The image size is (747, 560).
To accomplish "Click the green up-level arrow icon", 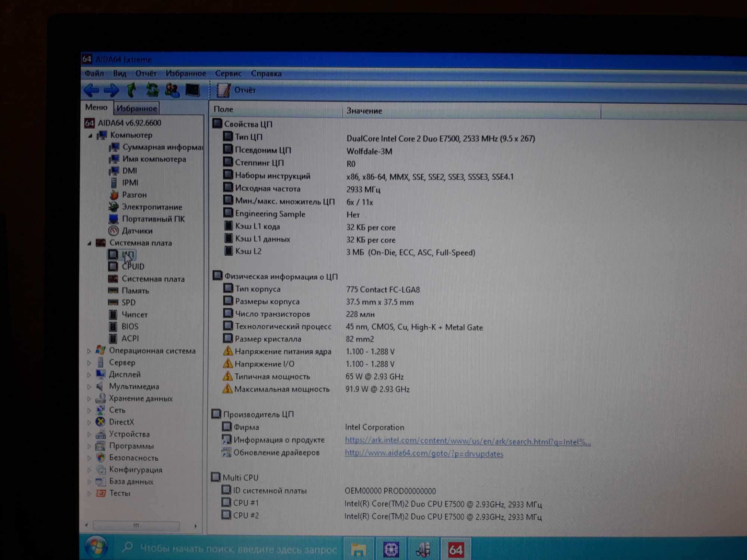I will pos(131,90).
